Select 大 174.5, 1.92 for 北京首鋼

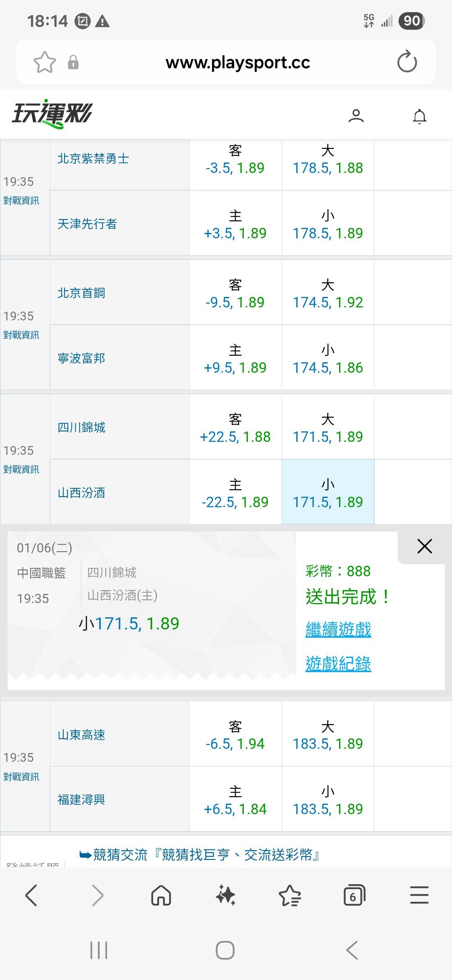pos(328,293)
